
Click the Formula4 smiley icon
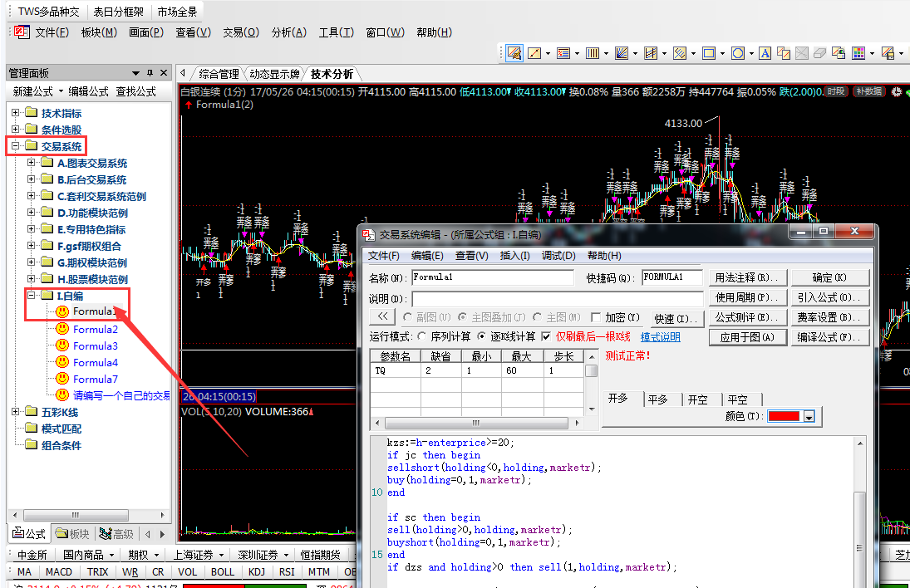coord(62,362)
